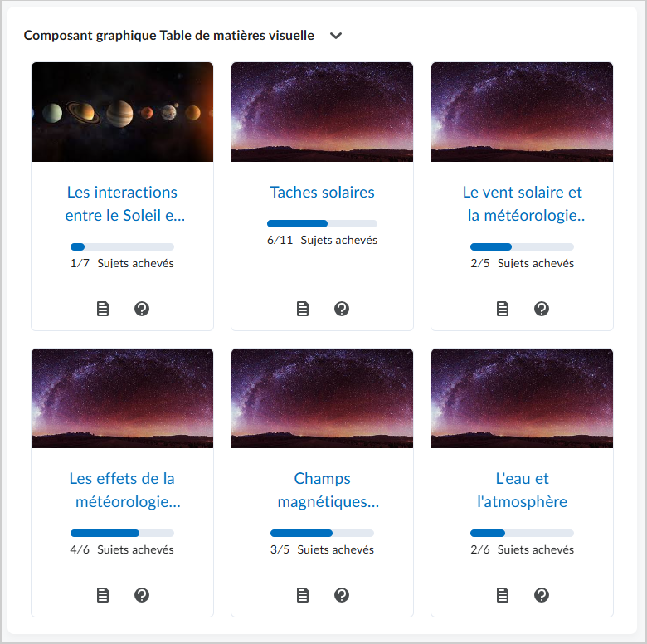Viewport: 647px width, 644px height.
Task: Click document icon on Taches solaires card
Action: click(303, 309)
